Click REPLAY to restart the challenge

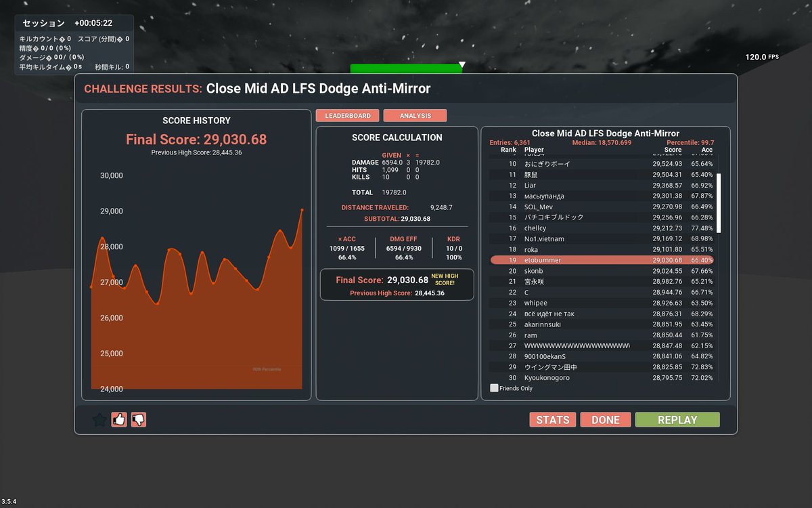(677, 420)
